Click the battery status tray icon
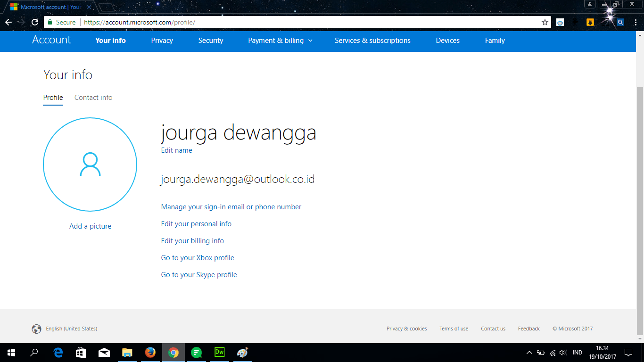Screen dimensions: 644x362 click(x=541, y=353)
